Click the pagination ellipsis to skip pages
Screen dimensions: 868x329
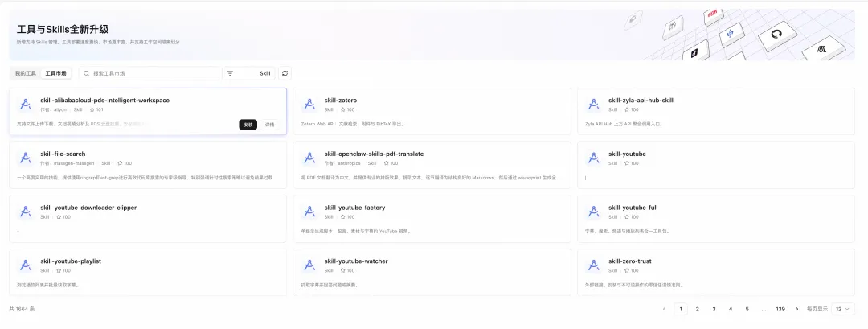point(764,309)
